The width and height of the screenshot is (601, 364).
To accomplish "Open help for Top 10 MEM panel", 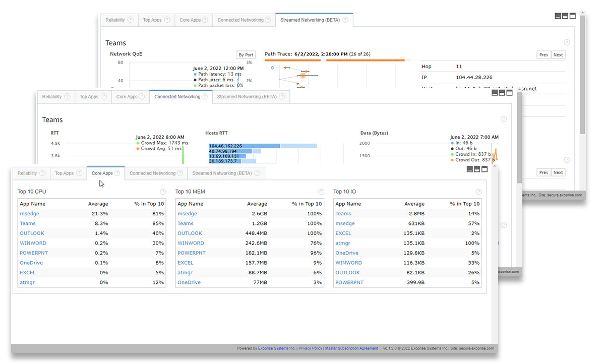I will point(321,192).
